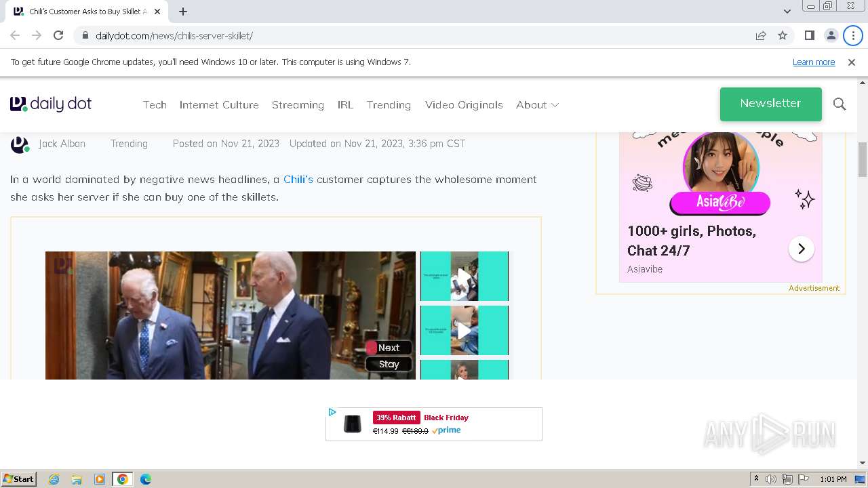
Task: Follow the Learn more link
Action: click(814, 62)
